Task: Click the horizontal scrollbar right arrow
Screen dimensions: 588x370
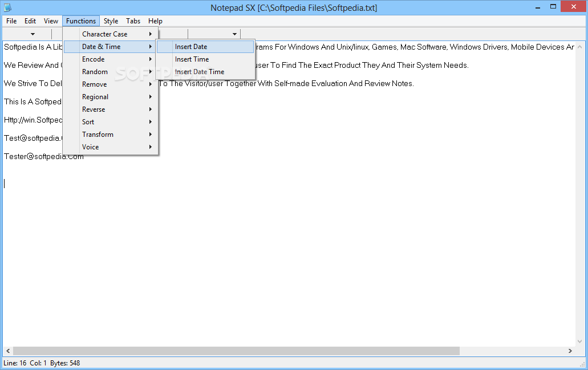Action: 570,351
